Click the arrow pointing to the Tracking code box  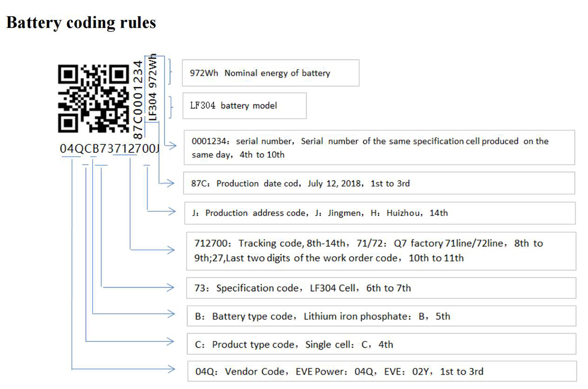click(170, 250)
